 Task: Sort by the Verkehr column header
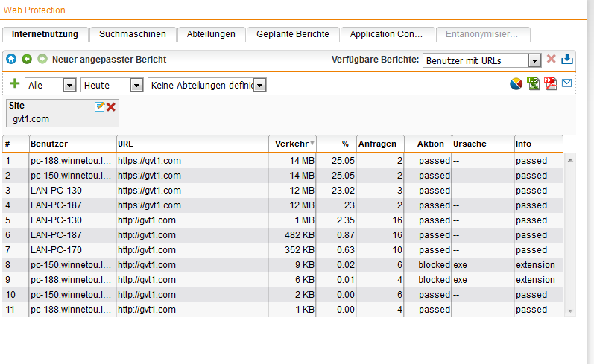pyautogui.click(x=291, y=144)
